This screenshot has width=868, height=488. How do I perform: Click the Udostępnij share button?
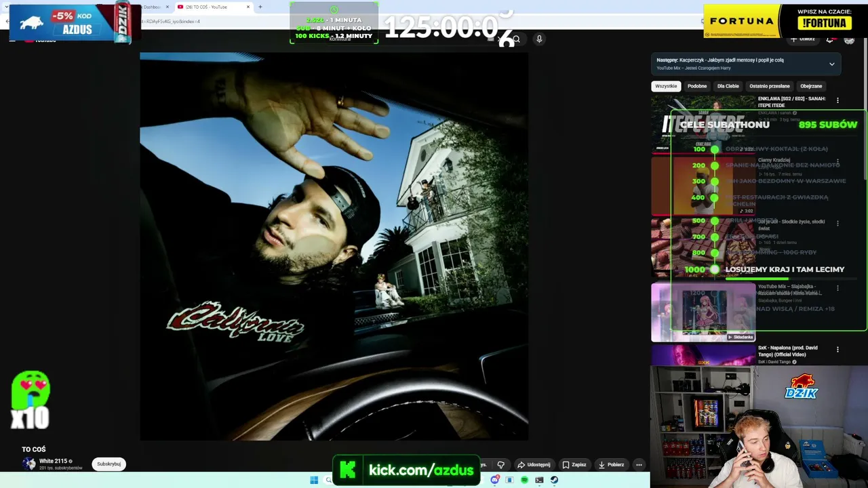pyautogui.click(x=534, y=464)
